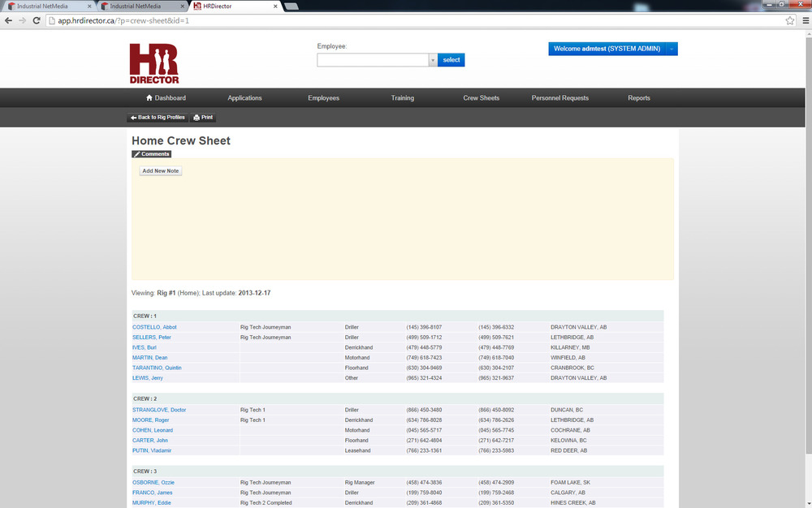Image resolution: width=812 pixels, height=508 pixels.
Task: Open the Chrome menu icon
Action: (806, 20)
